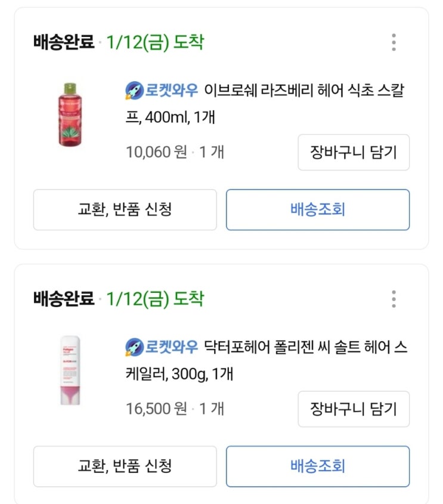Image resolution: width=443 pixels, height=504 pixels.
Task: Open the three-dot menu for the 닥터포헤어 order
Action: (394, 299)
